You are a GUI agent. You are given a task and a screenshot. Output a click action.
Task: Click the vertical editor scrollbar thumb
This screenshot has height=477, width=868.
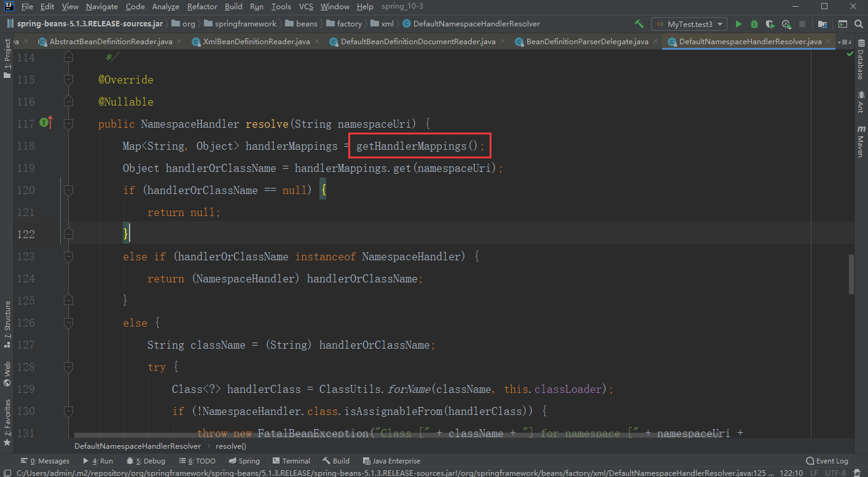[x=851, y=274]
